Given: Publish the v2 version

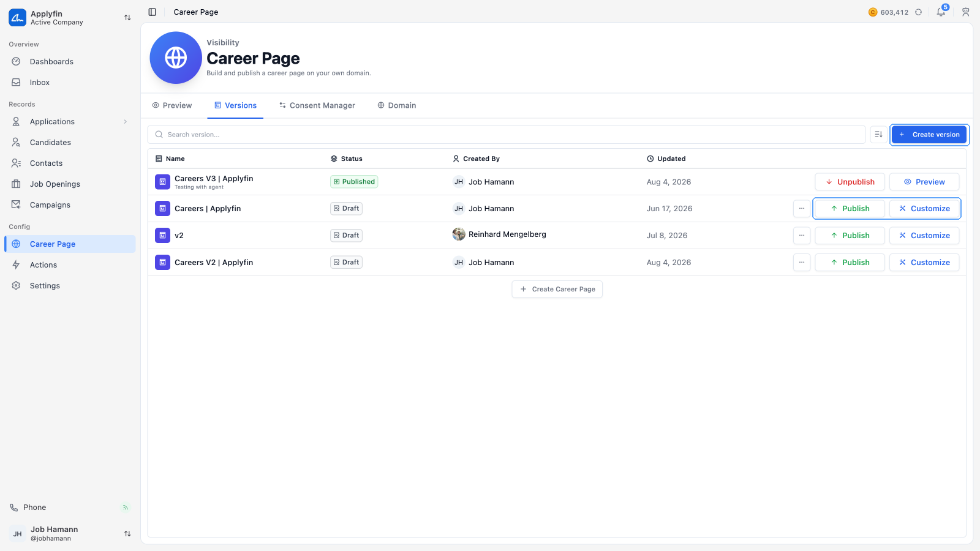Looking at the screenshot, I should tap(850, 236).
